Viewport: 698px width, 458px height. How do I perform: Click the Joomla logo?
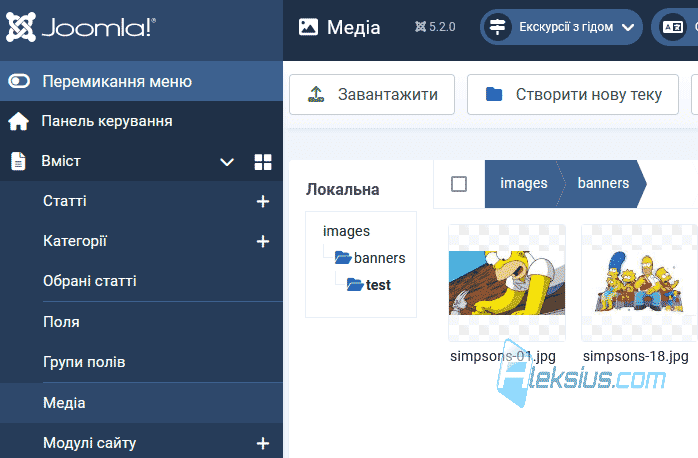point(81,27)
